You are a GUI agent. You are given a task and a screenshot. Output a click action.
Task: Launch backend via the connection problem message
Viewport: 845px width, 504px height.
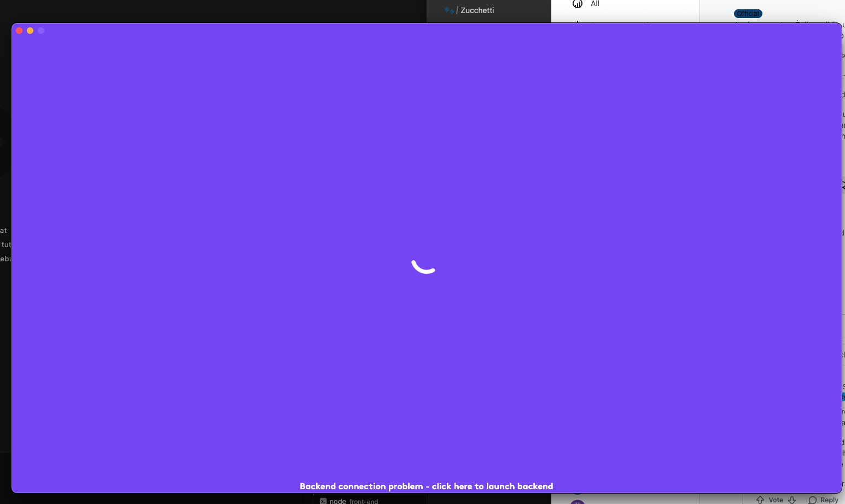coord(426,486)
